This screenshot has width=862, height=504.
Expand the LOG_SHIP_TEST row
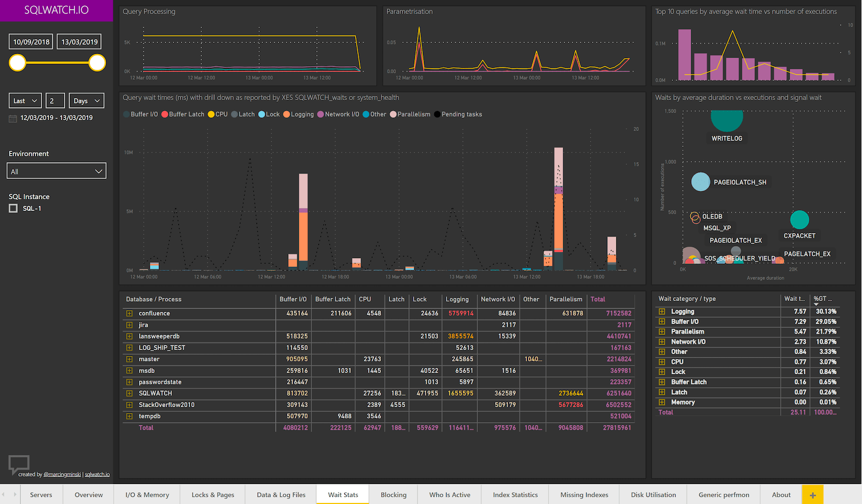[129, 348]
